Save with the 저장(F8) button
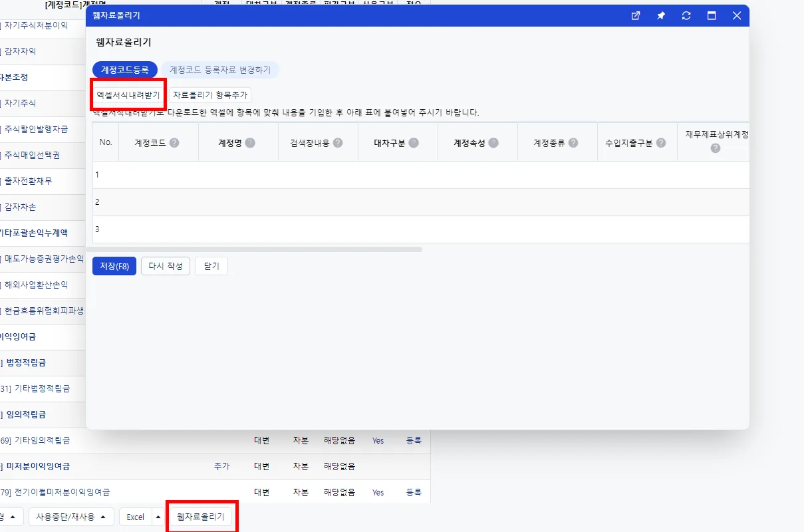Screen dimensions: 804x532 (x=114, y=266)
